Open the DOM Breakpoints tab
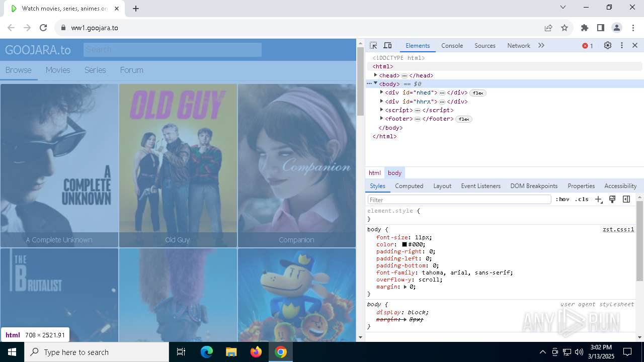The width and height of the screenshot is (644, 362). [534, 186]
